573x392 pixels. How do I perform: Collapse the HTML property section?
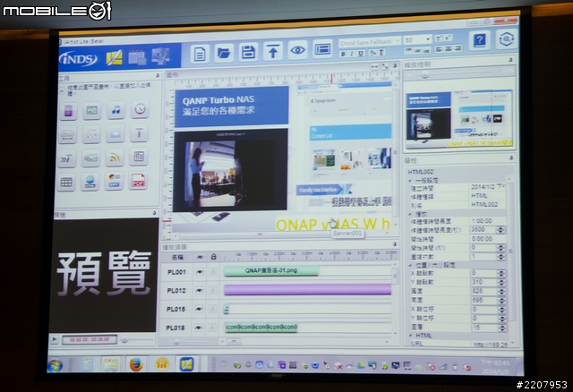coord(410,336)
